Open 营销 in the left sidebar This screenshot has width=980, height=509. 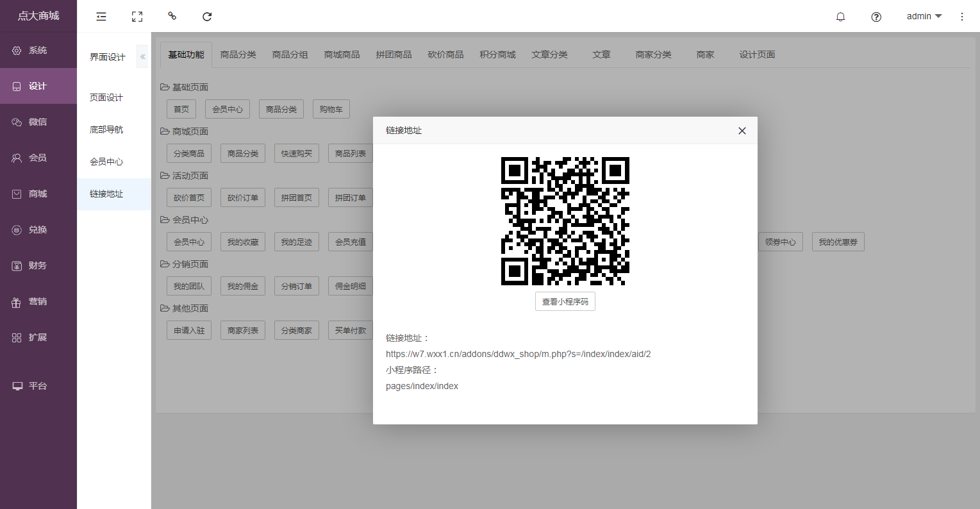38,301
